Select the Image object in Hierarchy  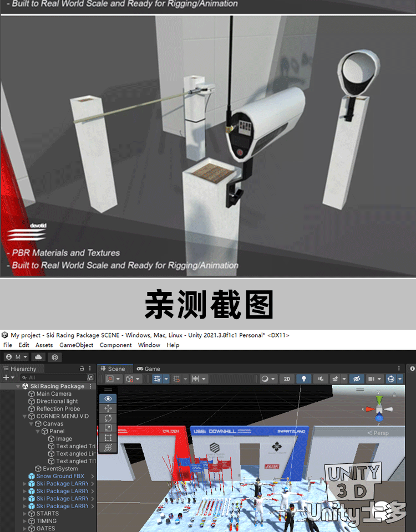64,439
